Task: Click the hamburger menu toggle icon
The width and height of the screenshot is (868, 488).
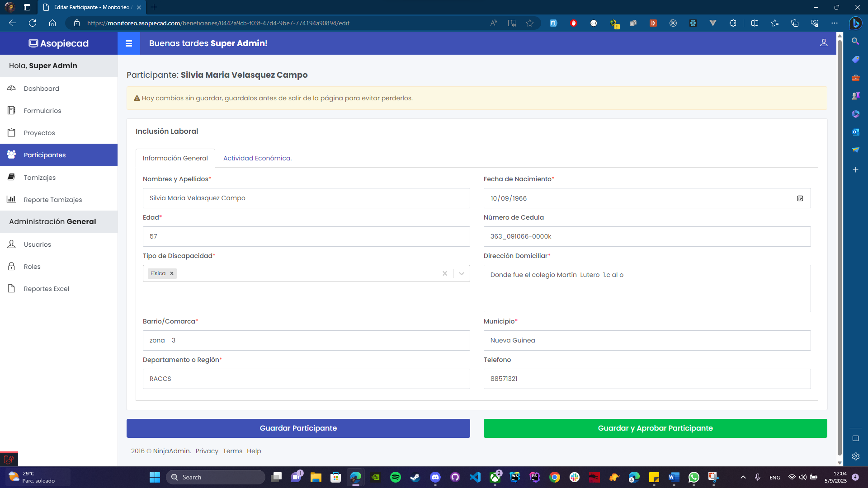Action: pyautogui.click(x=129, y=43)
